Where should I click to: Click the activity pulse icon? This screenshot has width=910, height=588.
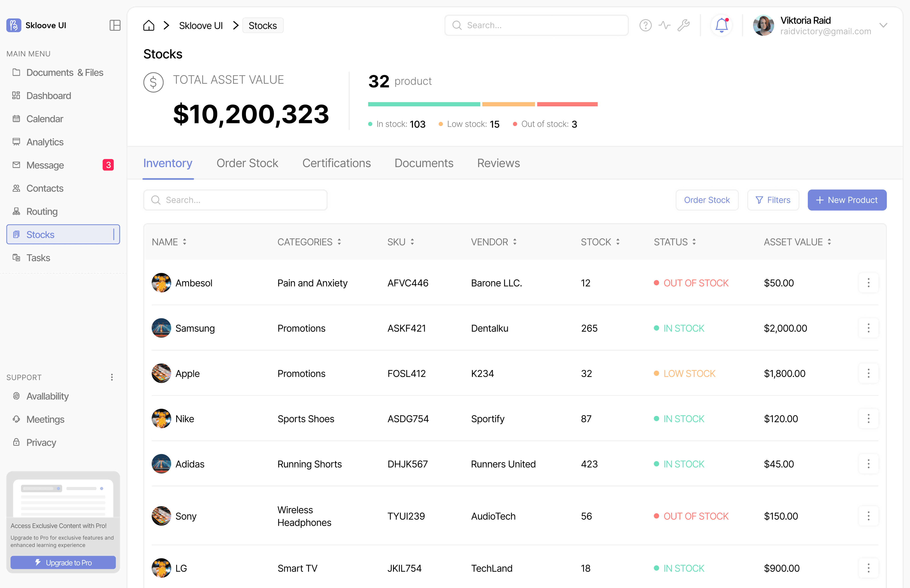(x=664, y=25)
